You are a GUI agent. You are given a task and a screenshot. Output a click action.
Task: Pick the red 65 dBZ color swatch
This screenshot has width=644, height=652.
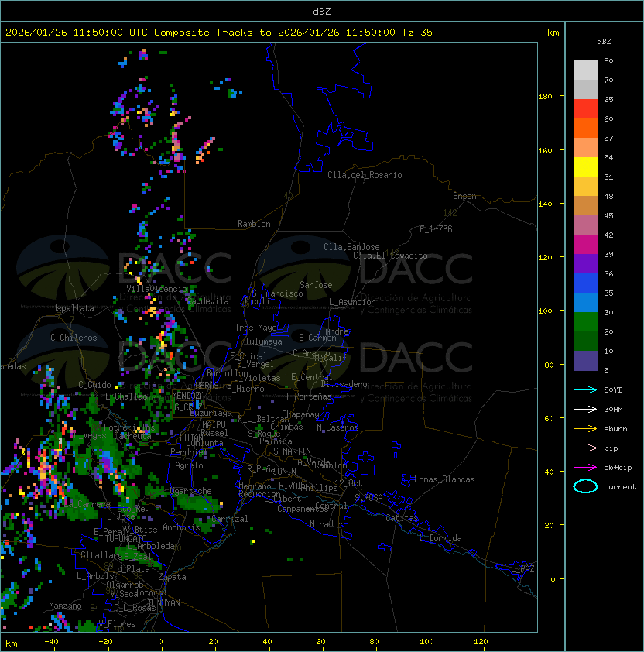(585, 109)
